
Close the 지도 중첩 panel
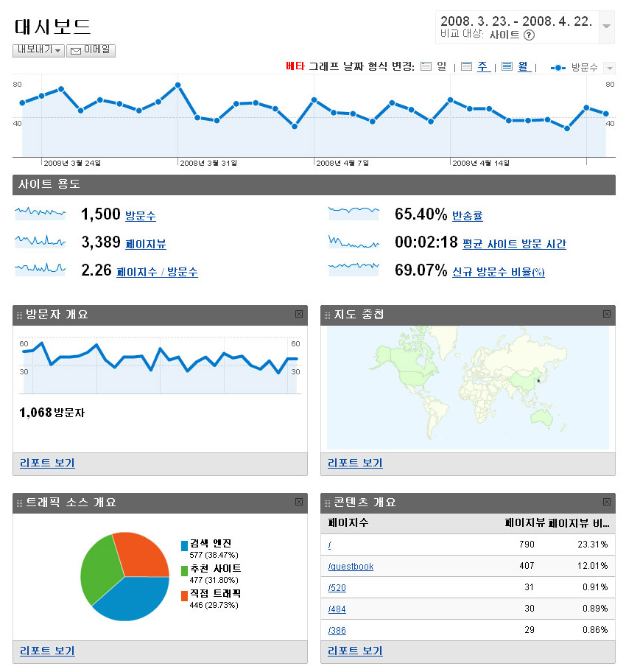click(x=607, y=314)
